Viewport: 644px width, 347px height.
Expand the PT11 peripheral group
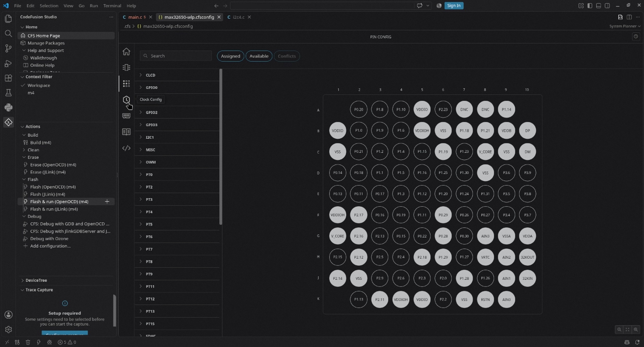pyautogui.click(x=177, y=286)
